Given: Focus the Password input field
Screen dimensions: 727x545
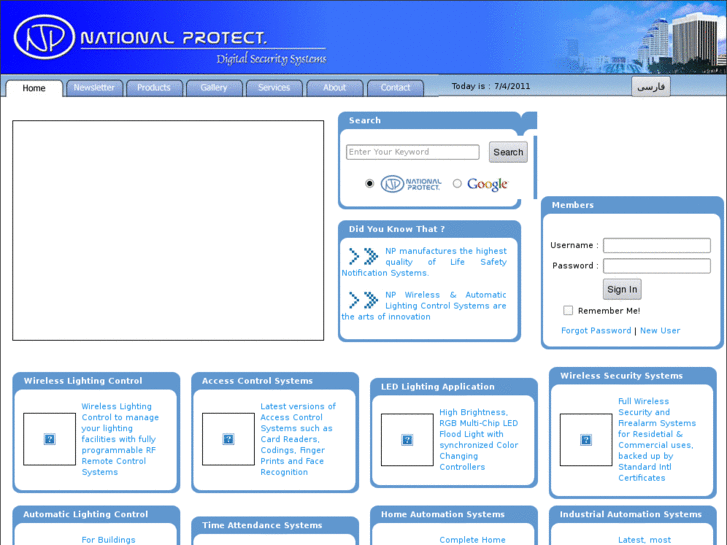Looking at the screenshot, I should (x=657, y=266).
